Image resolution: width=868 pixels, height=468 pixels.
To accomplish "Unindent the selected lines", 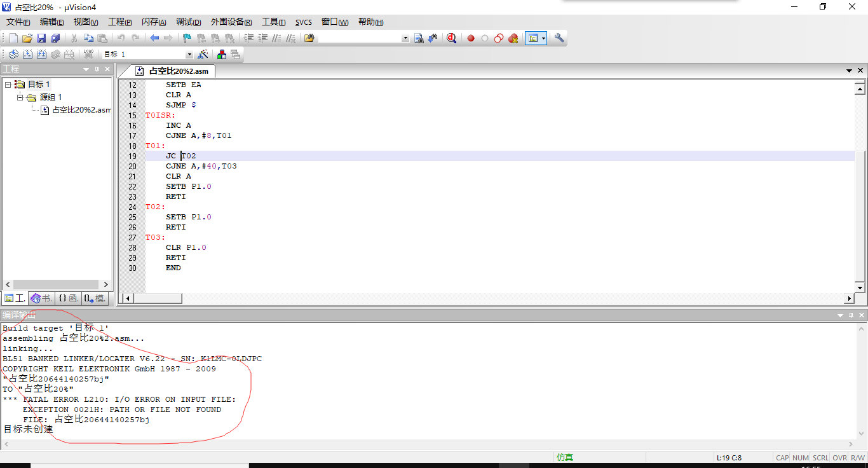I will click(x=262, y=38).
